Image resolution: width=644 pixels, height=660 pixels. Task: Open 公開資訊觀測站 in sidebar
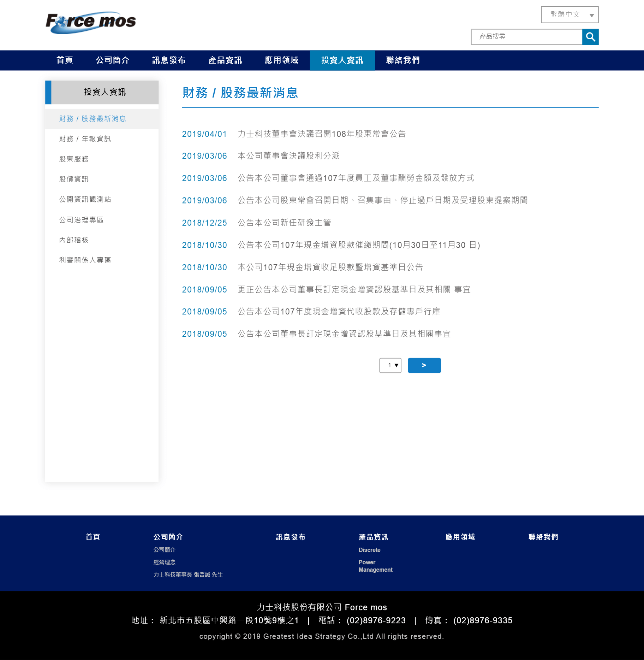coord(102,199)
